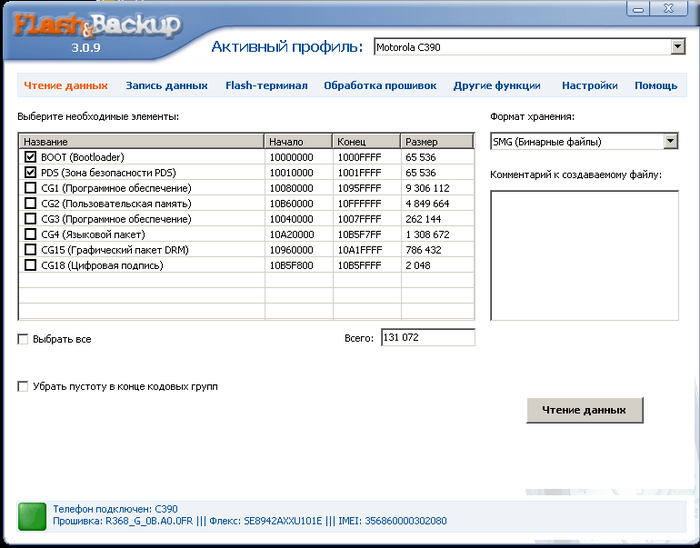
Task: Select the 'Обработка прошивок' tab
Action: tap(380, 85)
